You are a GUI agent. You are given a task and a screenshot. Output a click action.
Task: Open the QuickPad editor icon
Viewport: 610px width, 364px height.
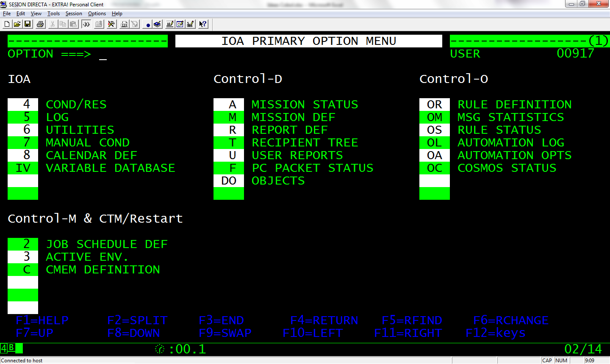click(180, 24)
